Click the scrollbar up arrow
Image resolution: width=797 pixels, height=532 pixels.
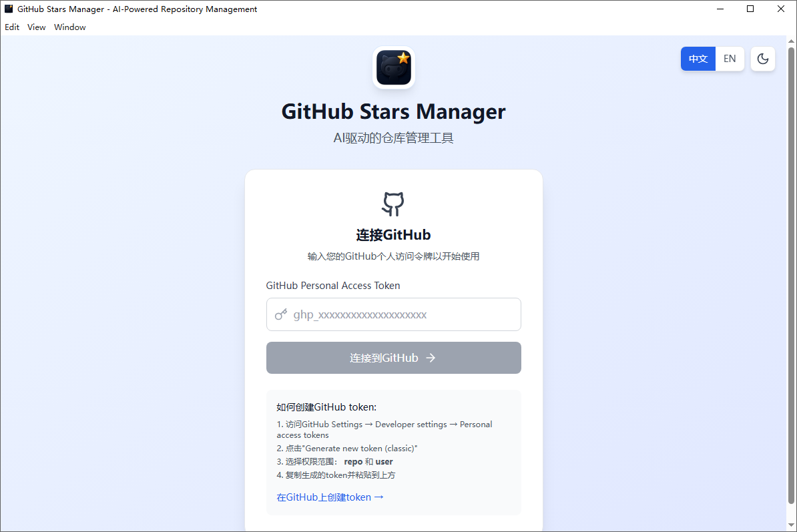tap(792, 41)
